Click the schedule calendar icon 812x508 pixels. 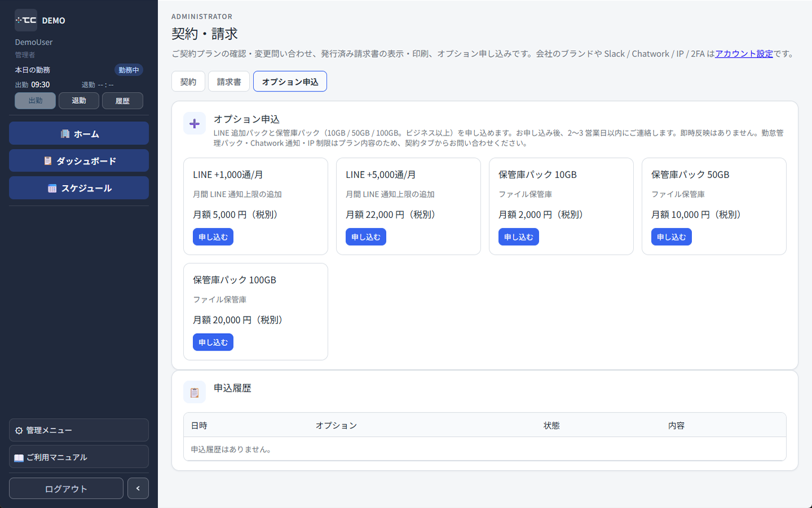(52, 188)
